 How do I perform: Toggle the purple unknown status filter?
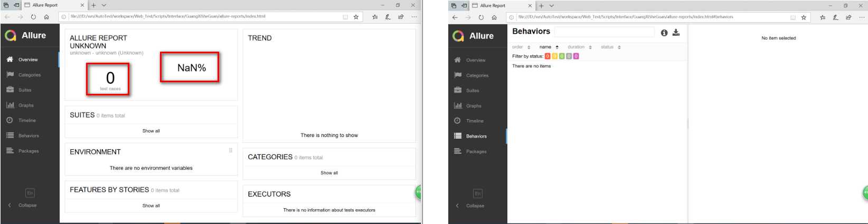pyautogui.click(x=576, y=56)
